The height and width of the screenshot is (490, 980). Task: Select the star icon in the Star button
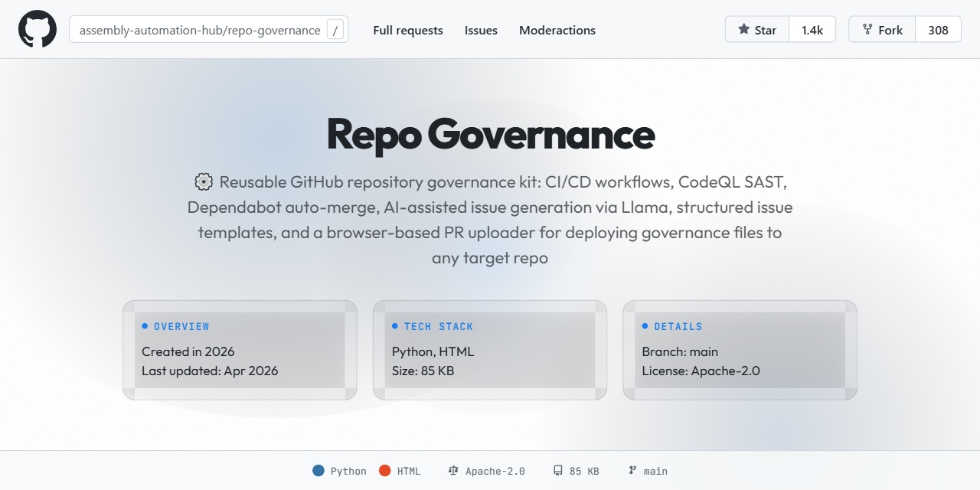point(743,29)
